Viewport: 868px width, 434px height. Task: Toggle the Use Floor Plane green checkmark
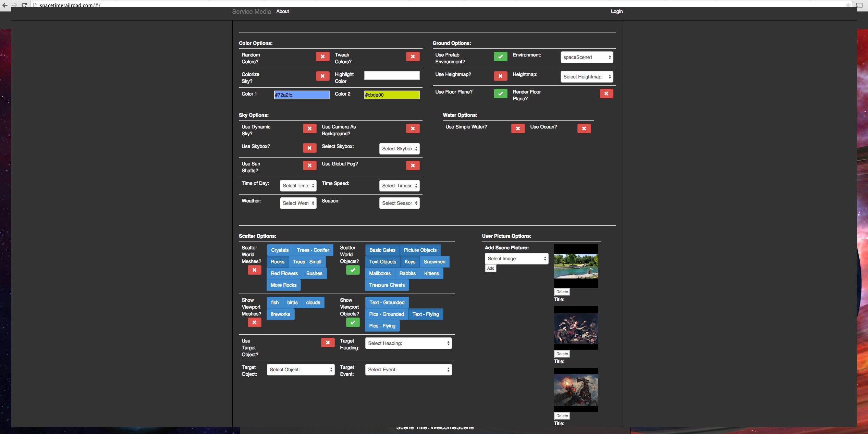click(x=500, y=94)
